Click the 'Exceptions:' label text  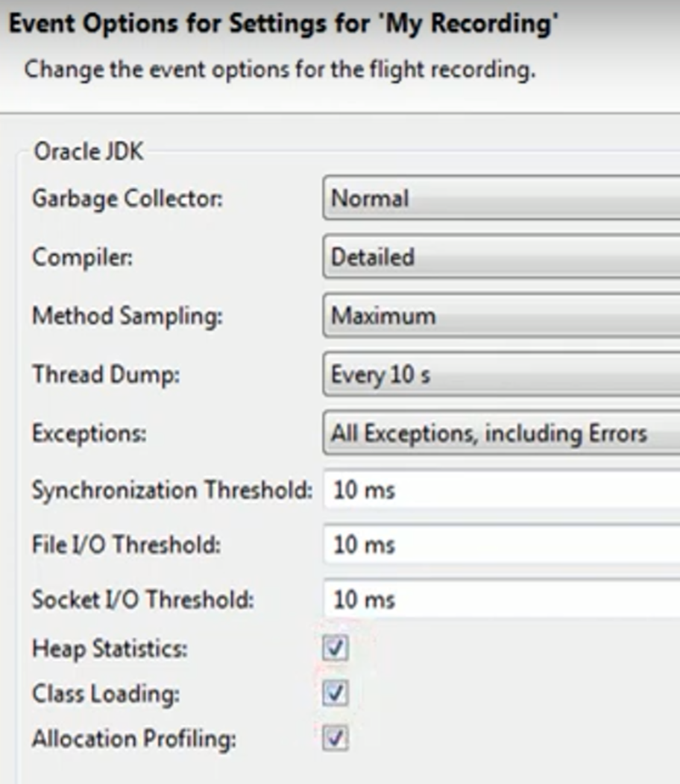pos(89,434)
